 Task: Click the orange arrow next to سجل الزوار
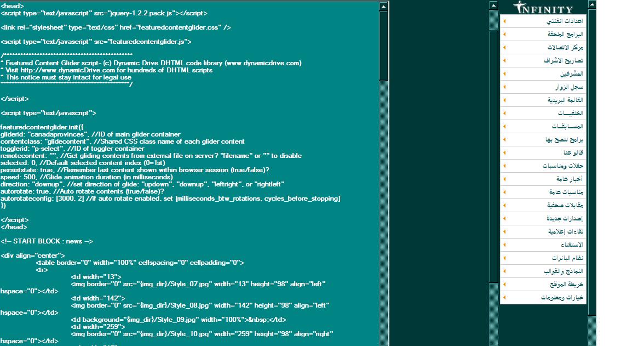pyautogui.click(x=504, y=87)
